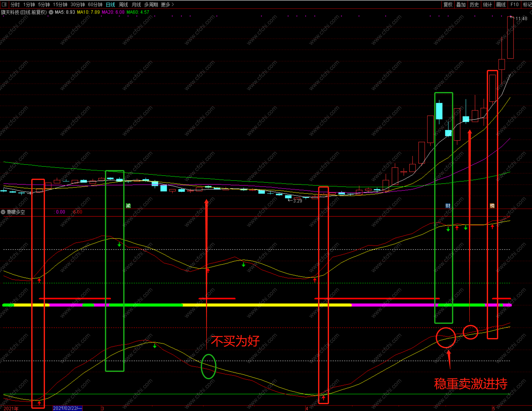This screenshot has width=532, height=411.
Task: Toggle the 叠加 overlay option
Action: pyautogui.click(x=461, y=5)
